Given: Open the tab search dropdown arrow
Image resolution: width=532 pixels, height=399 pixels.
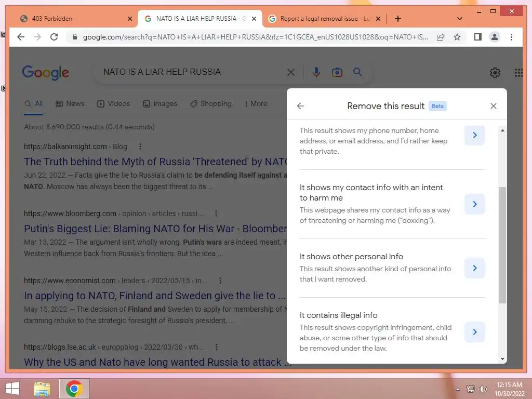Looking at the screenshot, I should coord(459,19).
